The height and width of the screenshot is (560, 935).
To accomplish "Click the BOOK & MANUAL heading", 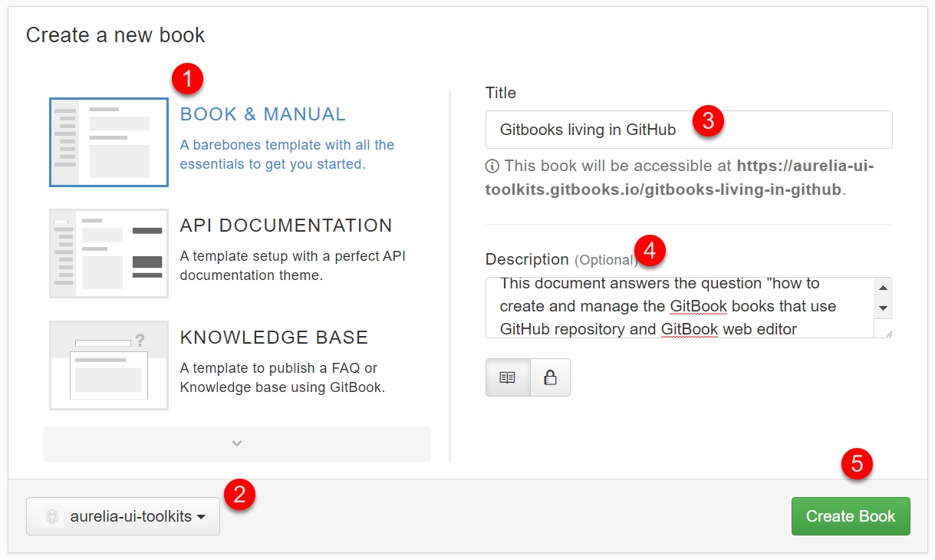I will 262,114.
